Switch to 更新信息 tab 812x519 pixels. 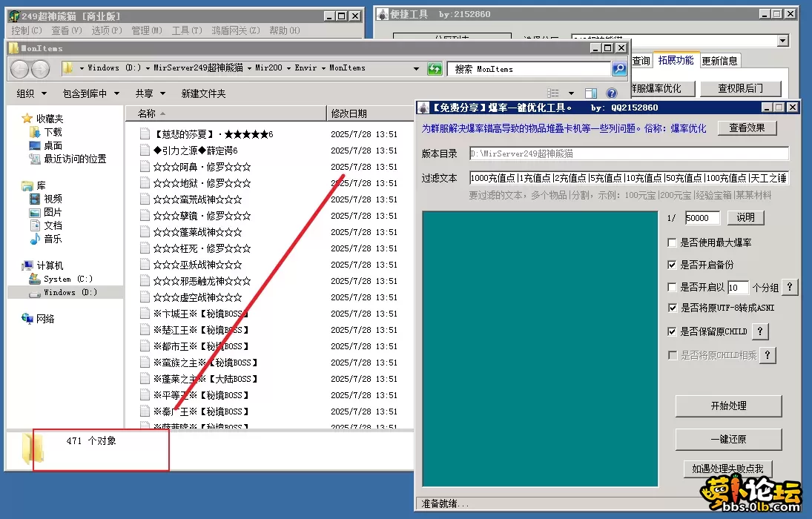pos(720,61)
